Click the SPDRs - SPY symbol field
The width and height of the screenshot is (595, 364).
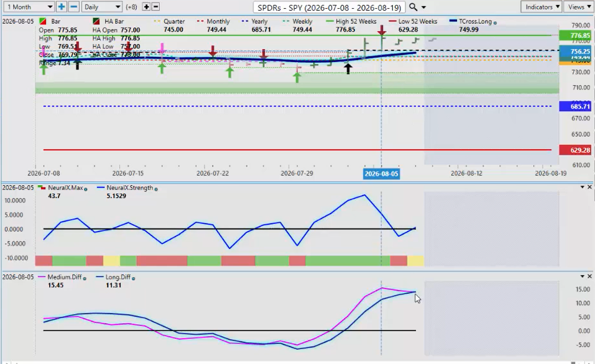(x=330, y=7)
